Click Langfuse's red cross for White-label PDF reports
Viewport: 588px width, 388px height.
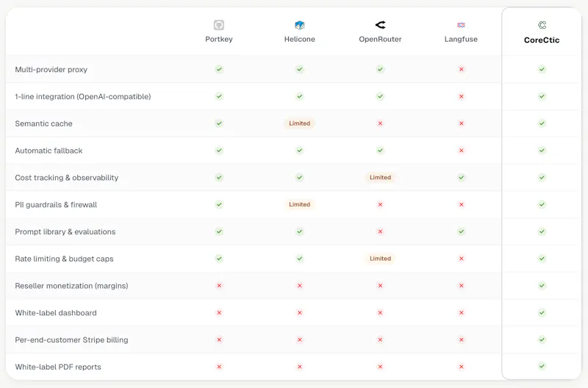point(462,367)
